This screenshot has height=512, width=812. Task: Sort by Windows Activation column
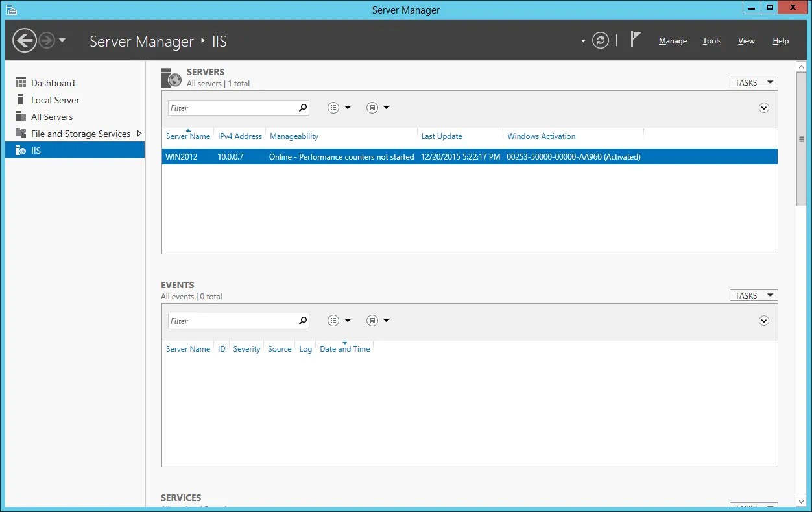coord(542,136)
